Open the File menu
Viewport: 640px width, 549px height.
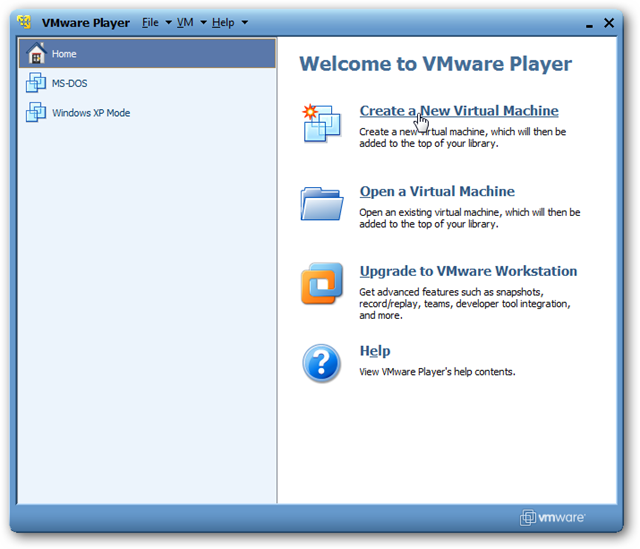tap(150, 22)
